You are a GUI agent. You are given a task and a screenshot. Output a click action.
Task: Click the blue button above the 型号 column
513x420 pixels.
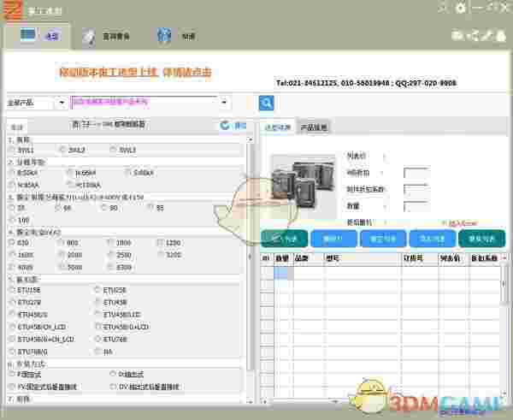pyautogui.click(x=333, y=239)
